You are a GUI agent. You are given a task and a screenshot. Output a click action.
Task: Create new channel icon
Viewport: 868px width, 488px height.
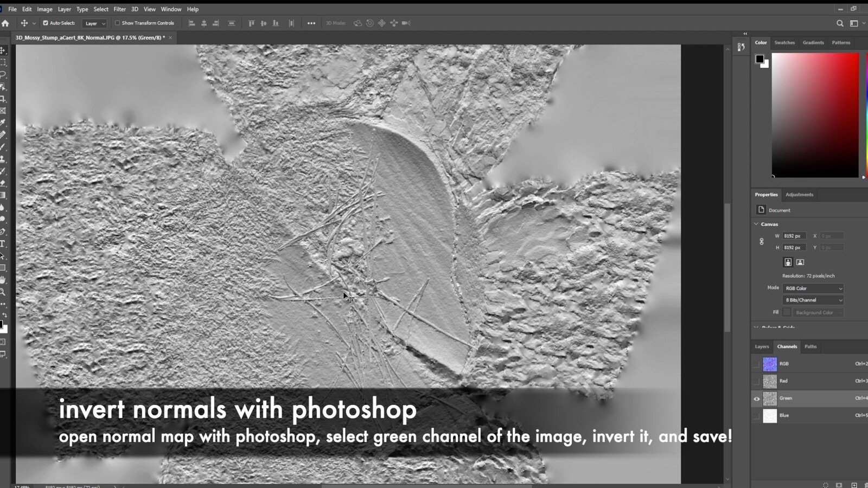854,485
